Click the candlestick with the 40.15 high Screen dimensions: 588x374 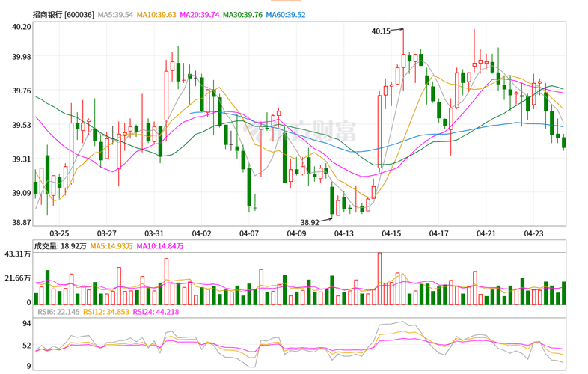(x=403, y=60)
